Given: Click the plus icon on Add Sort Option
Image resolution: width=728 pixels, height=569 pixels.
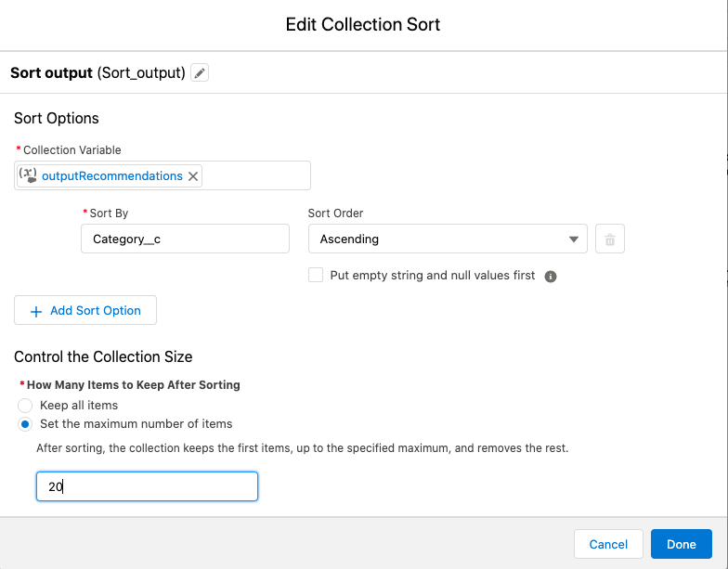Looking at the screenshot, I should click(37, 311).
